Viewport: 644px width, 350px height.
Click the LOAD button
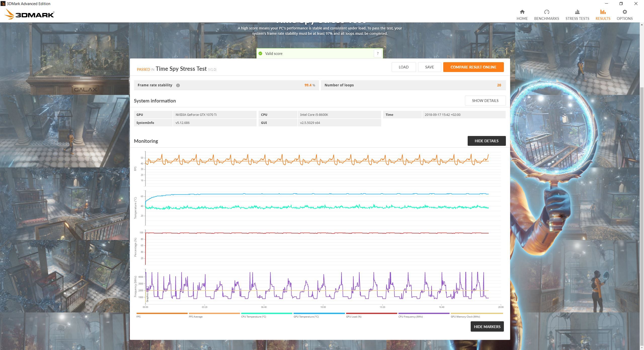click(404, 67)
